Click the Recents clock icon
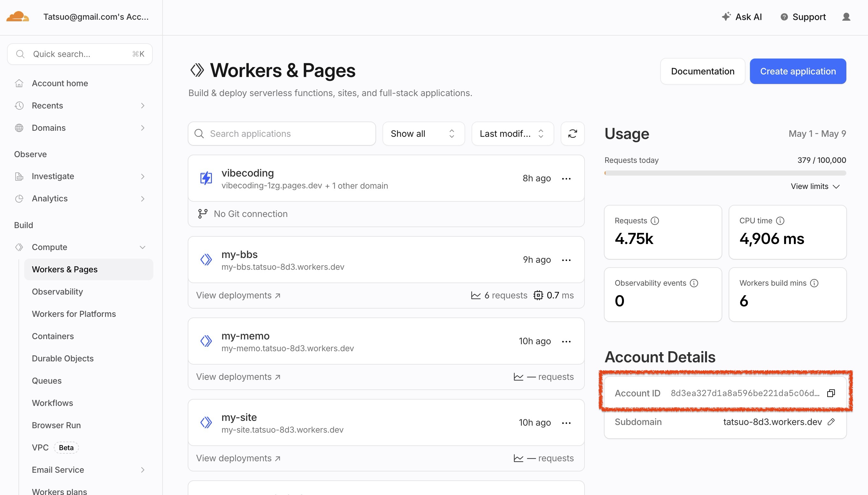Screen dimensions: 868x495 19,106
